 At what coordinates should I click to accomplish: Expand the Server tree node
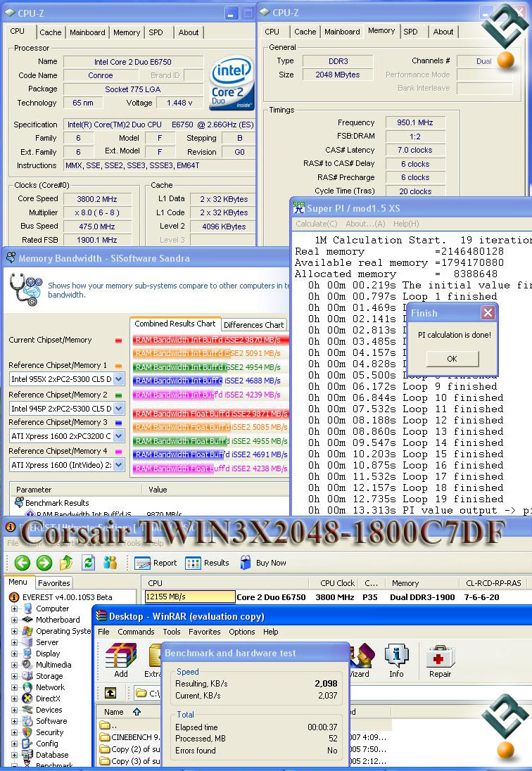point(14,643)
